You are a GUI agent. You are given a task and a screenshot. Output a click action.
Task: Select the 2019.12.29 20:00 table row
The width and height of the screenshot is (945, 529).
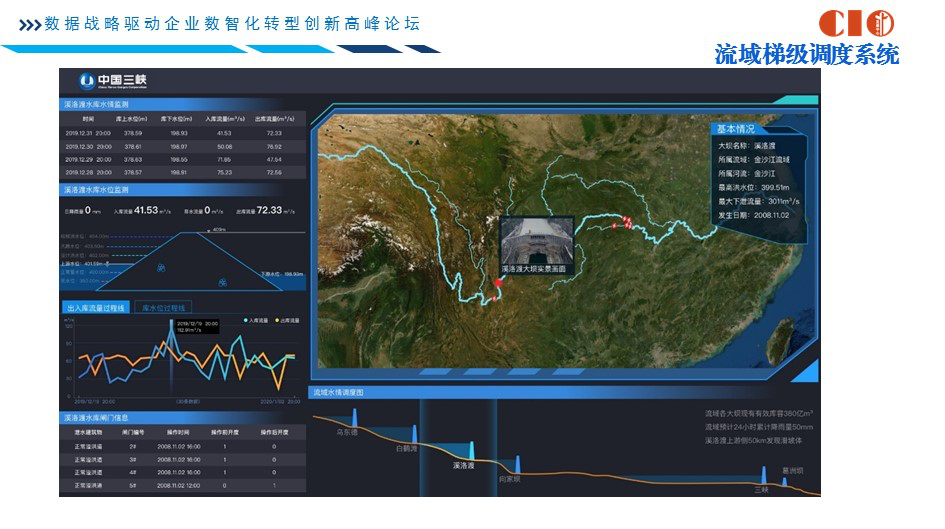183,160
